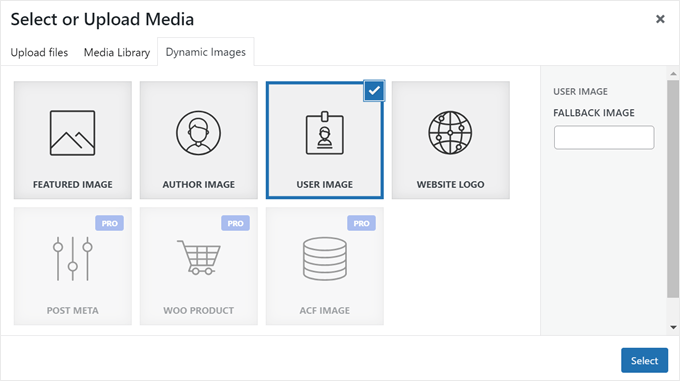Open the Media Library tab
Screen dimensions: 680x381
[x=117, y=52]
